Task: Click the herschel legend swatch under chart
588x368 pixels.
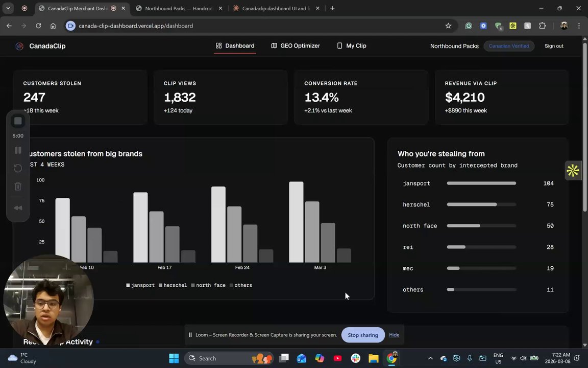Action: [160, 285]
